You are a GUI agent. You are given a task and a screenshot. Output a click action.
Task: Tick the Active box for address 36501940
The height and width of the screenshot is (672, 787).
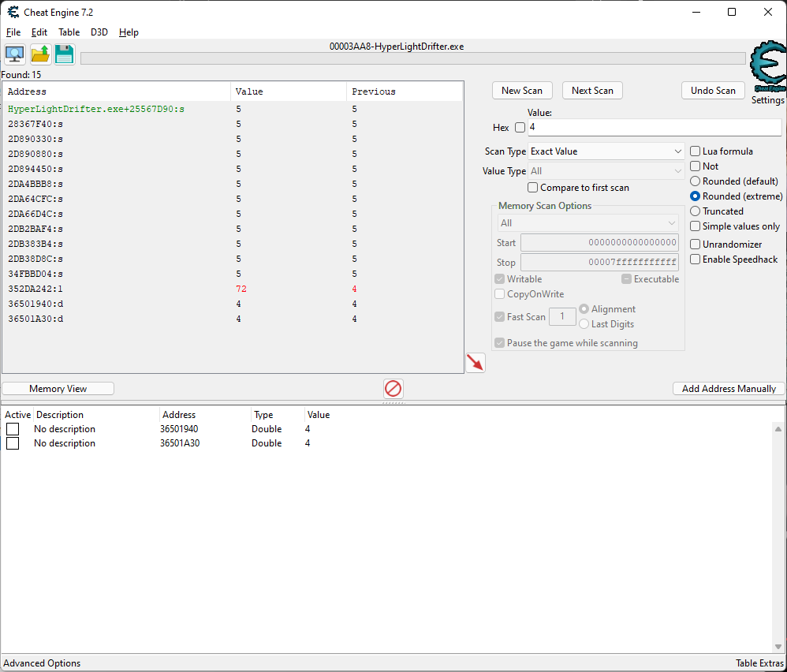(13, 429)
